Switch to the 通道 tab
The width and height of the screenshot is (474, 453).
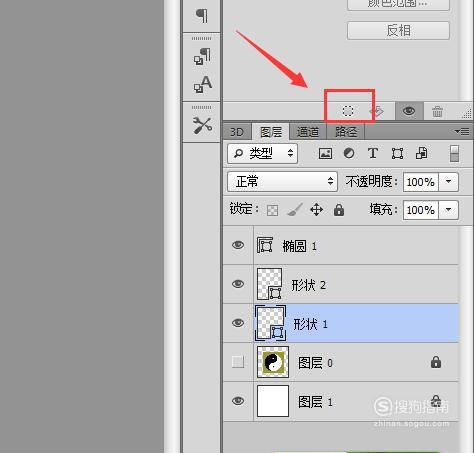[308, 132]
